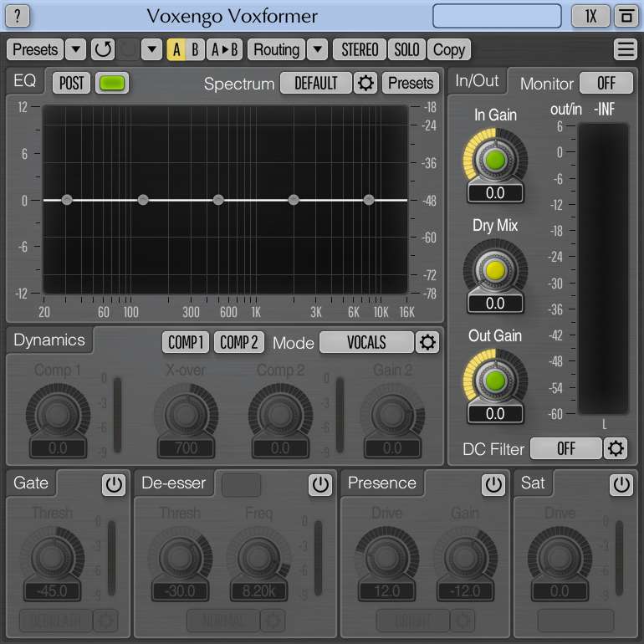Click the question mark help icon
This screenshot has height=644, width=644.
[x=18, y=16]
